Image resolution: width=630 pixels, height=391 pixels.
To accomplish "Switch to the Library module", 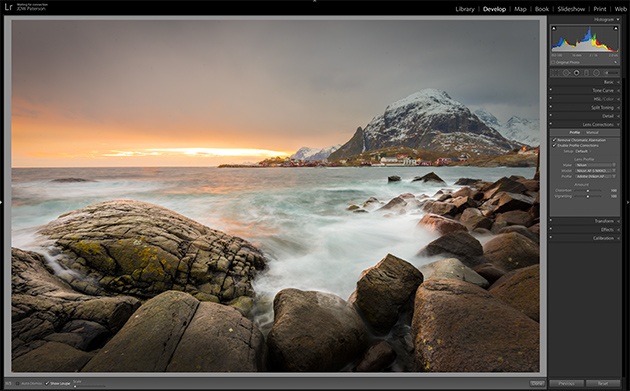I will pos(465,9).
